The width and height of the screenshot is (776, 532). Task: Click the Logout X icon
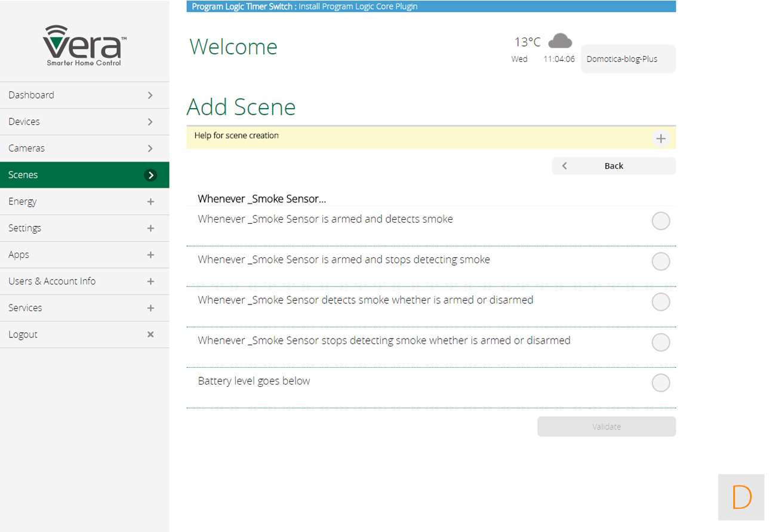click(150, 334)
